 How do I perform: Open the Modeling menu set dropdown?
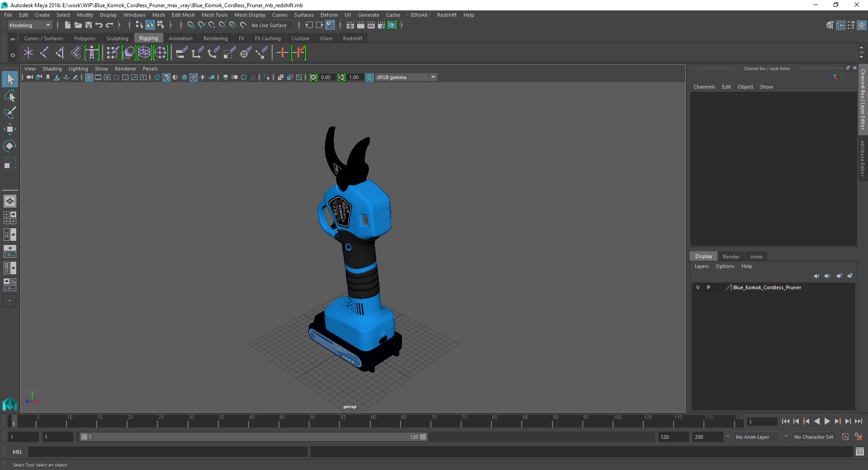(30, 25)
